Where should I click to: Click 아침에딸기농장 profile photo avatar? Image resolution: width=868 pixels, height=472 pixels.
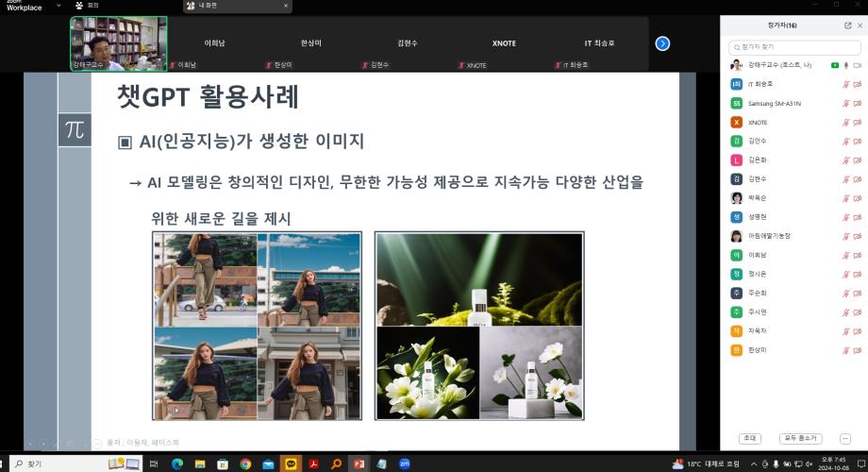pos(736,236)
